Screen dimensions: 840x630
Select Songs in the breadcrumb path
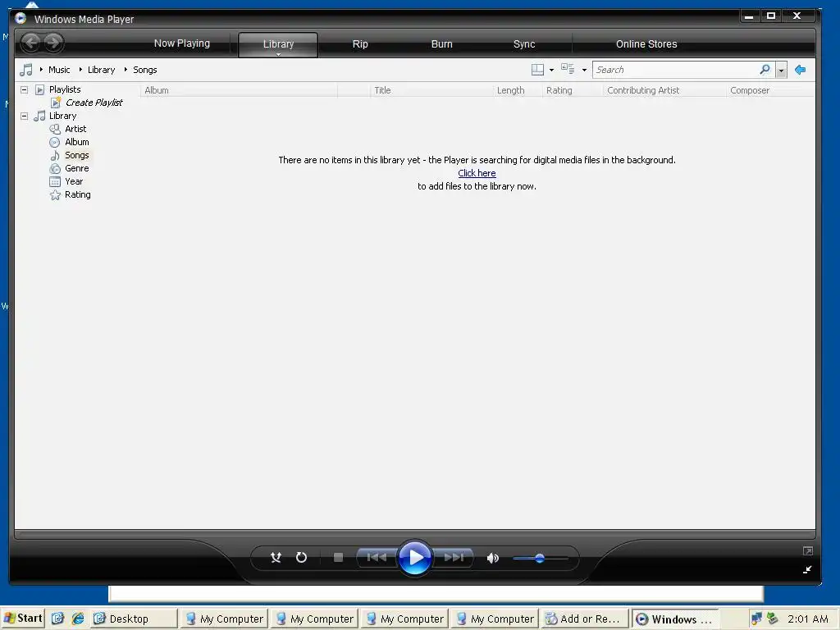(144, 70)
